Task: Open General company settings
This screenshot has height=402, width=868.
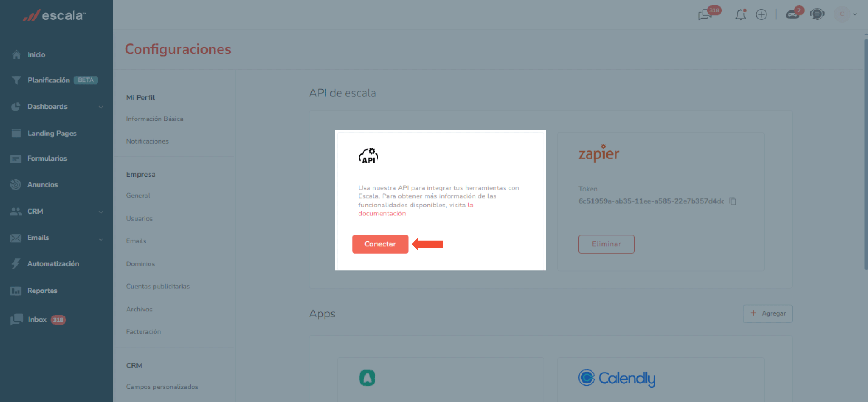Action: click(x=138, y=196)
